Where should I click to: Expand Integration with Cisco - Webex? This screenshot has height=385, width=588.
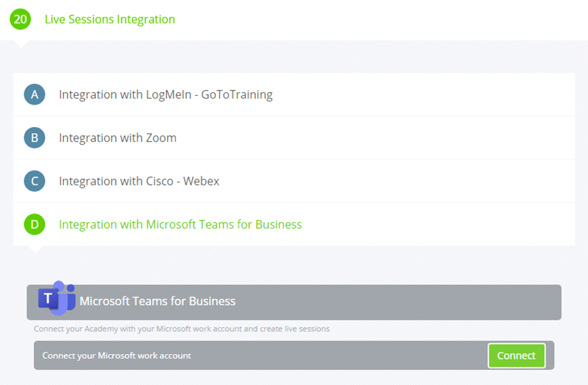click(139, 181)
